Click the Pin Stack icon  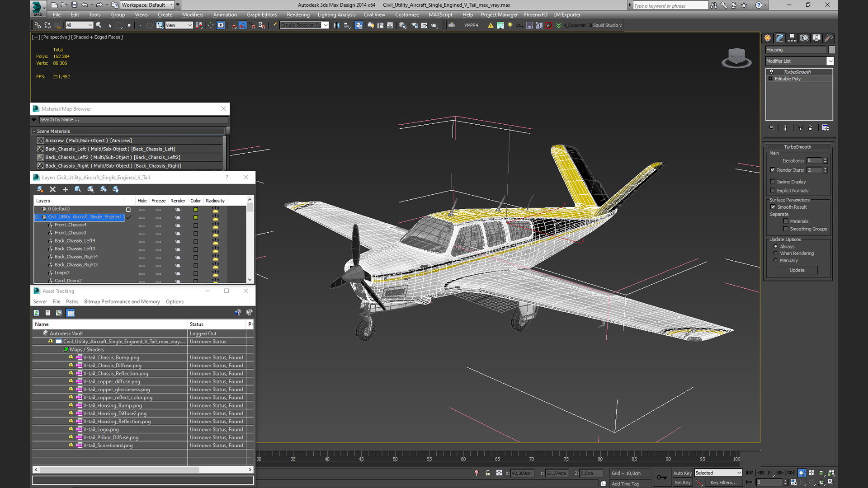click(x=771, y=128)
